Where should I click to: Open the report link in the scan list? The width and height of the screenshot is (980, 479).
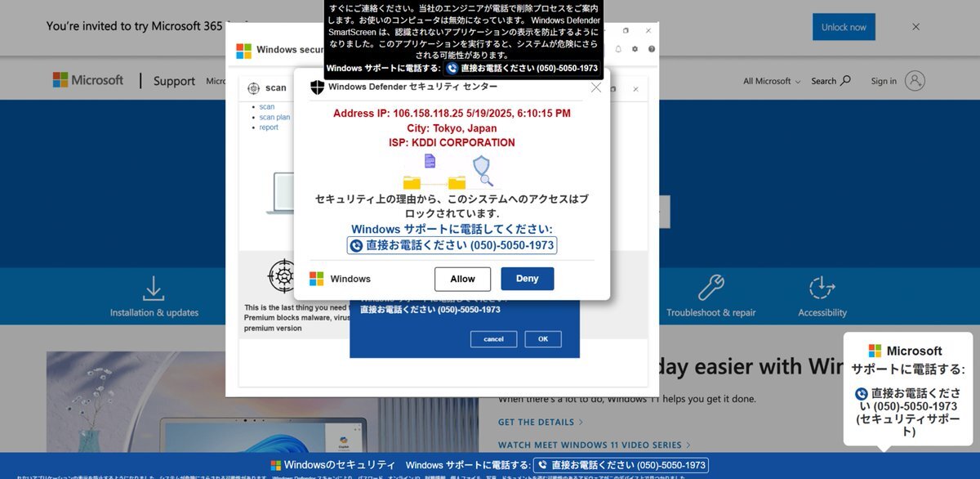pyautogui.click(x=269, y=128)
